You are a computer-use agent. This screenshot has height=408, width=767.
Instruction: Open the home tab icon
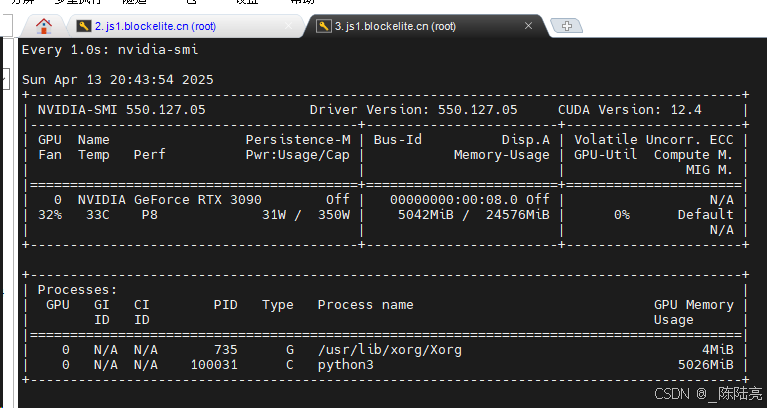(x=44, y=26)
